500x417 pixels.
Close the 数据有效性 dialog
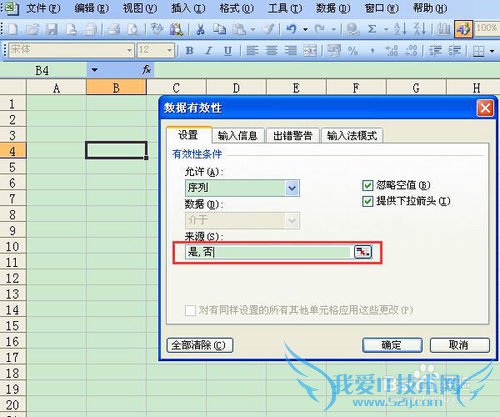485,108
